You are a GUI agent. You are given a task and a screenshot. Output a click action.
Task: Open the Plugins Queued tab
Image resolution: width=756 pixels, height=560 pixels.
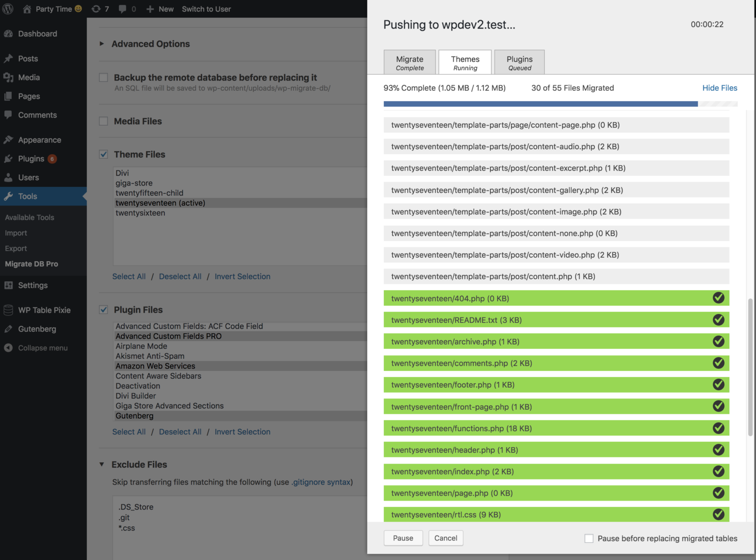point(519,62)
